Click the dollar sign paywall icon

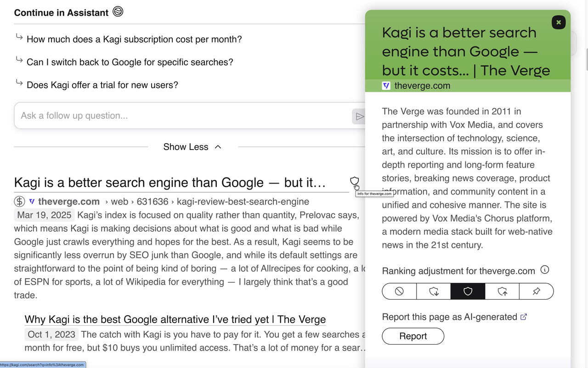(x=20, y=201)
